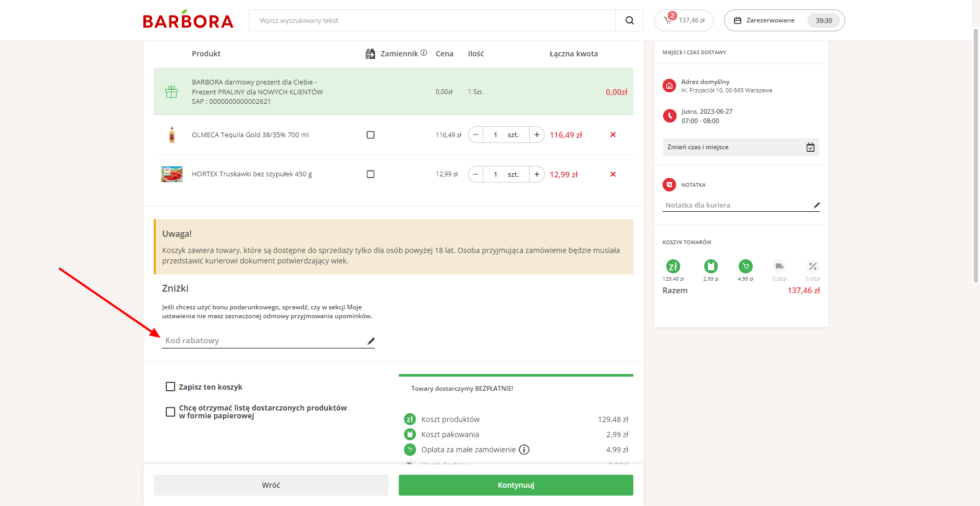The image size is (980, 506).
Task: Click the Kod rabatowy discount code field
Action: [268, 341]
